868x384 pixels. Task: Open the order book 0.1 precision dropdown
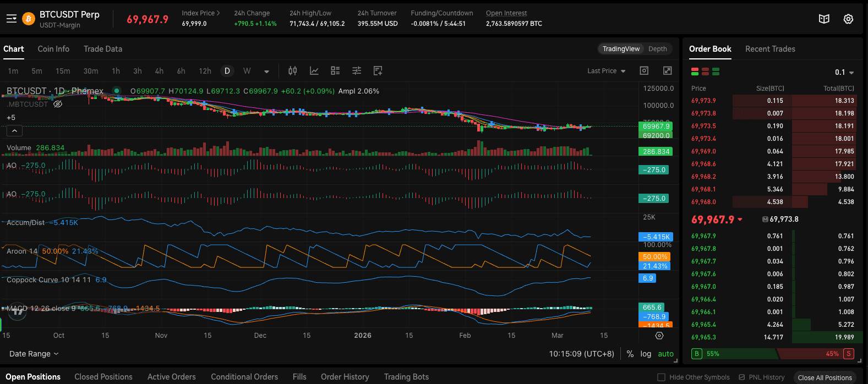pyautogui.click(x=844, y=73)
